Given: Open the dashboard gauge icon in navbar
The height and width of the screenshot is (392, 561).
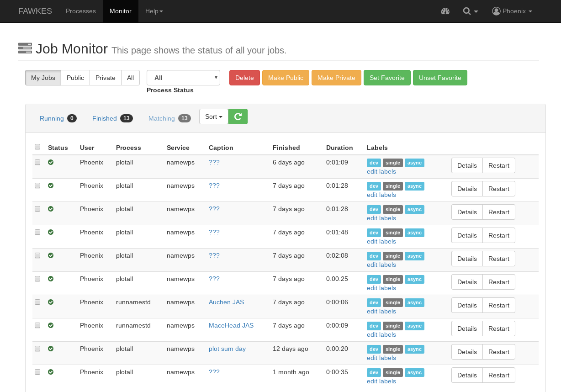Looking at the screenshot, I should point(445,11).
